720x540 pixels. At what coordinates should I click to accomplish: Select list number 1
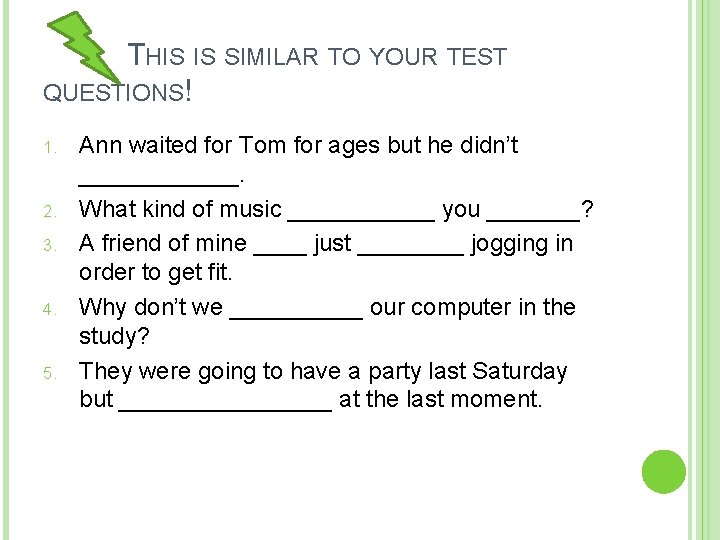coord(50,148)
